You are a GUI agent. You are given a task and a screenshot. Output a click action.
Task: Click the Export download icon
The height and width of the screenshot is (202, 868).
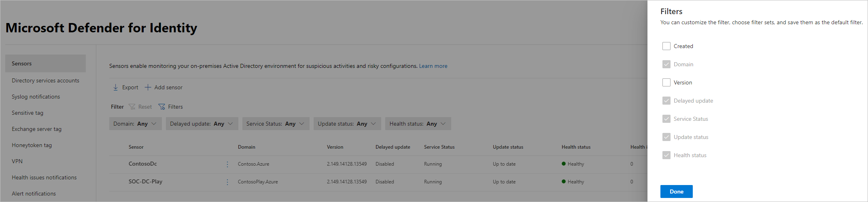pyautogui.click(x=116, y=87)
